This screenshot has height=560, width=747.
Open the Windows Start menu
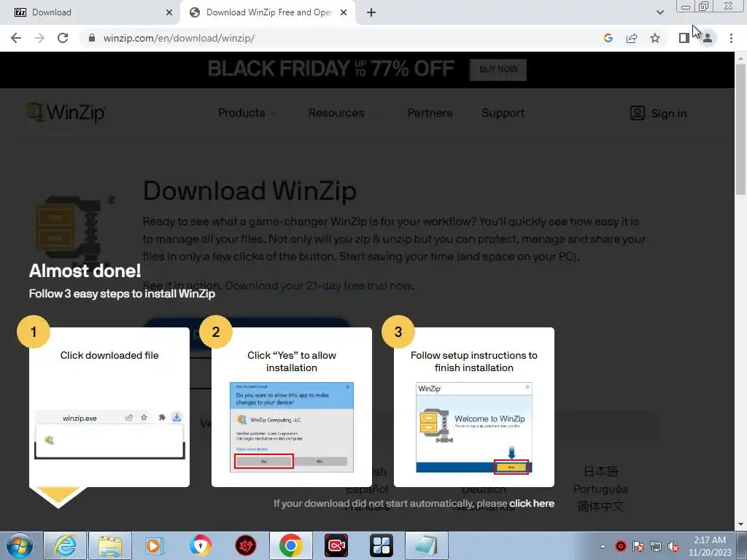(20, 545)
